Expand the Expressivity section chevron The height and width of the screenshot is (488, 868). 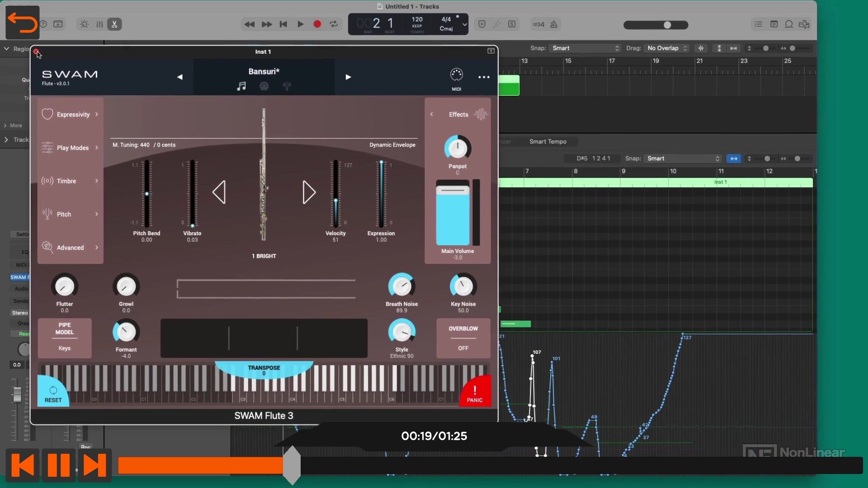coord(97,114)
